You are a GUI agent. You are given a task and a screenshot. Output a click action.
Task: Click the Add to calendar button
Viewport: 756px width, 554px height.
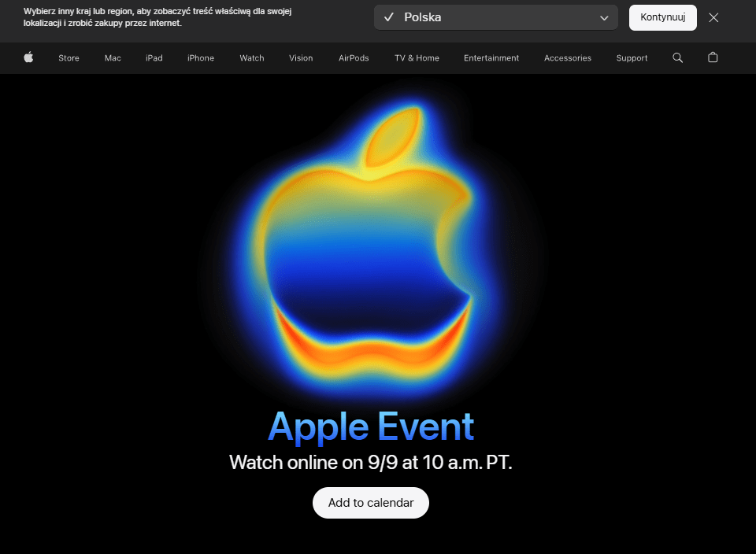(371, 502)
